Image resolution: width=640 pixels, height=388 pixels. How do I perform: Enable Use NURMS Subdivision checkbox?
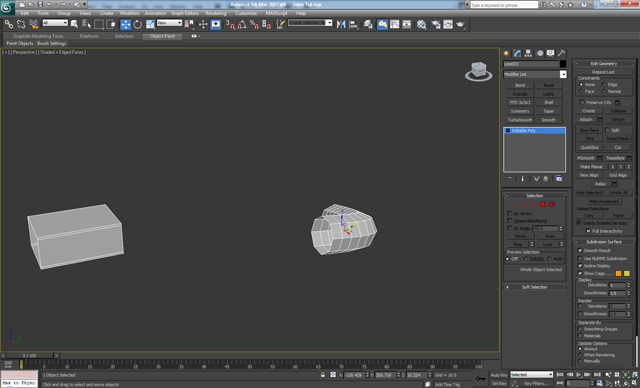(580, 258)
